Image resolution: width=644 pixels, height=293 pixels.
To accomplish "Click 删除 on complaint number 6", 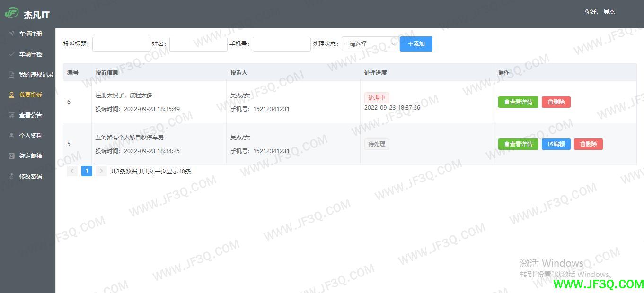I will coord(556,102).
